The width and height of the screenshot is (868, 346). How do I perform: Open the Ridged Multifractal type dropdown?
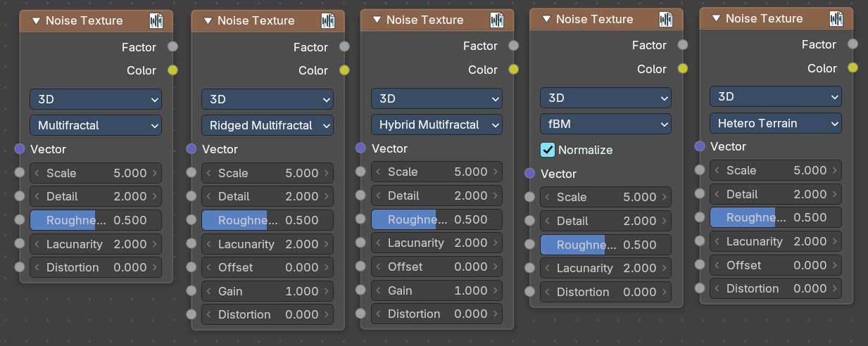pyautogui.click(x=268, y=125)
